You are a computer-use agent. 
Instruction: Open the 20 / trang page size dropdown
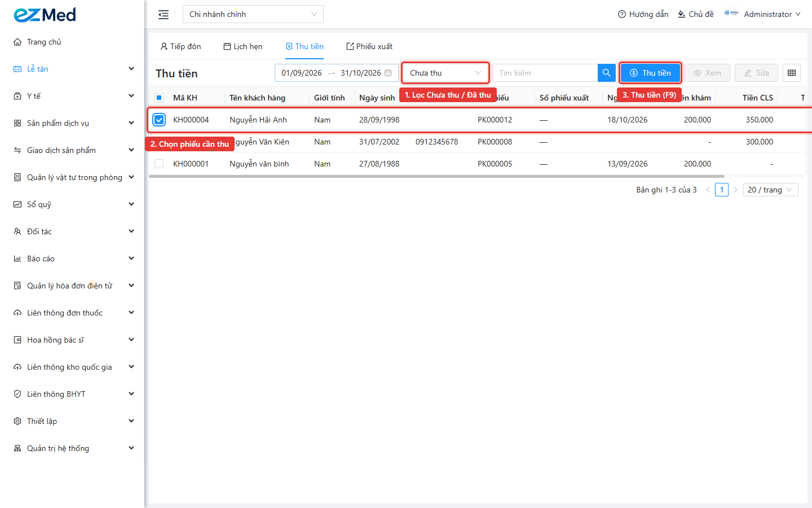[770, 190]
